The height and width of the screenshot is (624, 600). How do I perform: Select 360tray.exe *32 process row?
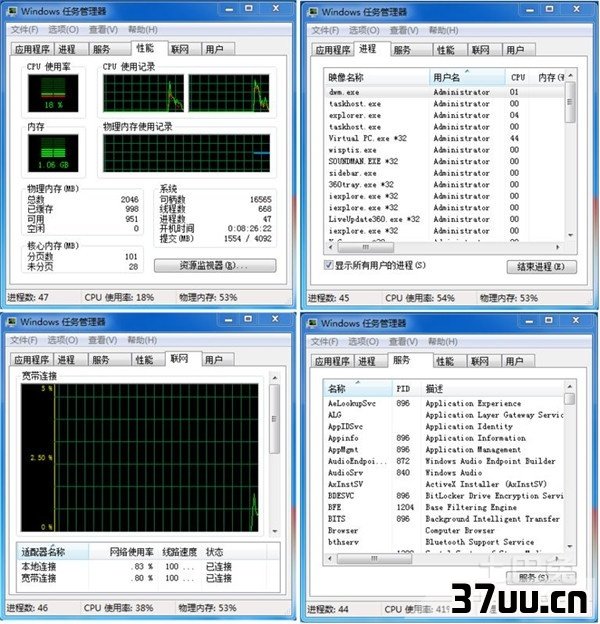[445, 185]
